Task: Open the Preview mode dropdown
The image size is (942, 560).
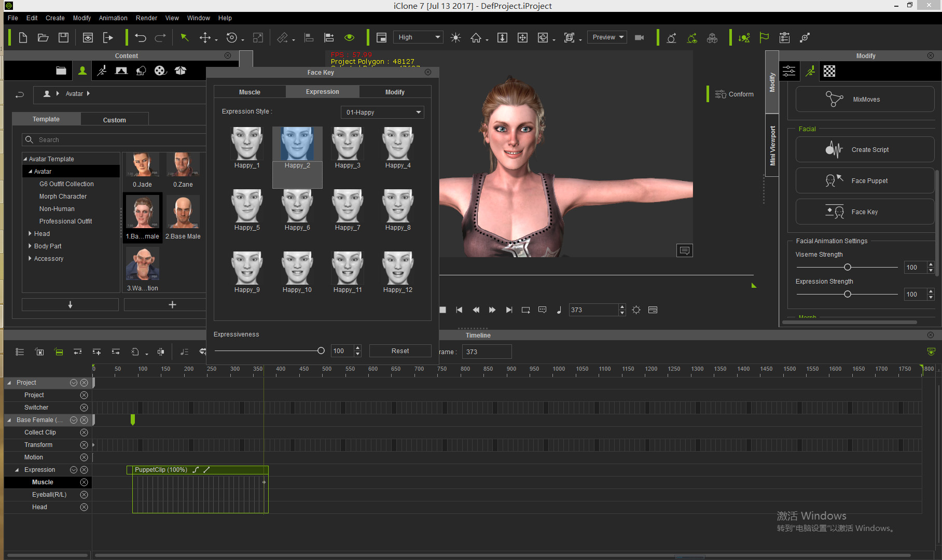Action: click(607, 37)
